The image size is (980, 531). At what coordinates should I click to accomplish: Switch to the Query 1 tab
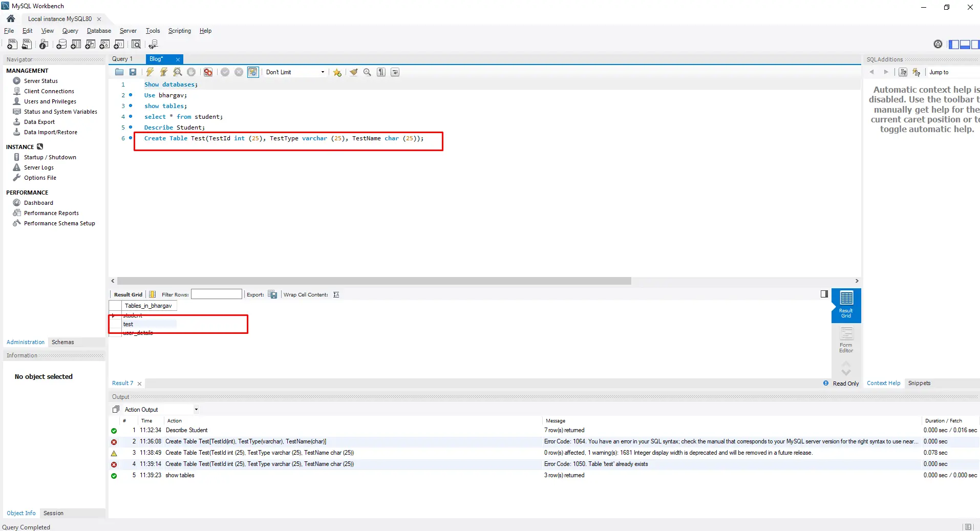click(x=122, y=59)
